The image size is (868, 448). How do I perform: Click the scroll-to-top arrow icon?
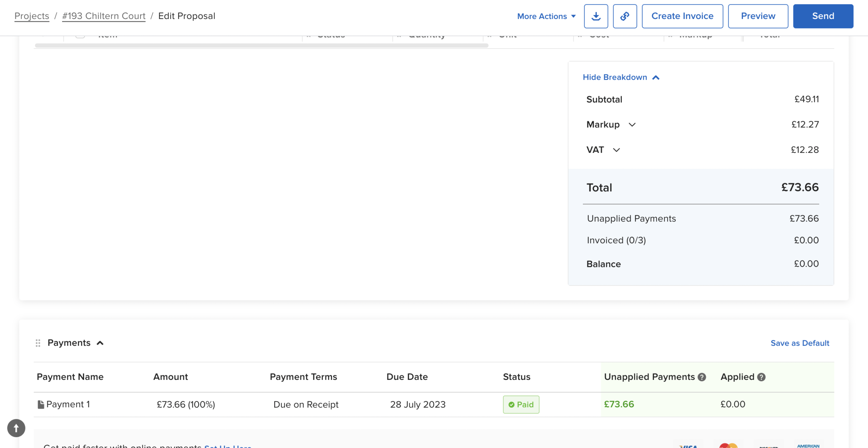point(16,428)
